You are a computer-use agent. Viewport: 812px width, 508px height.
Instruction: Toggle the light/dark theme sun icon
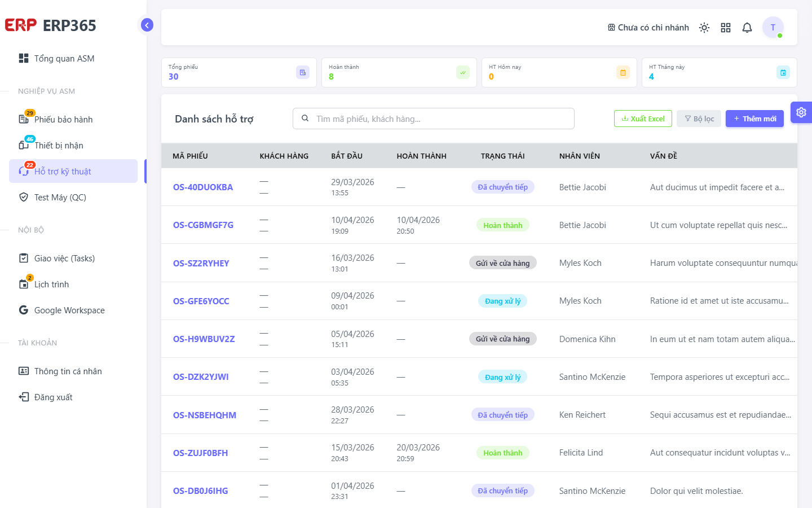704,28
